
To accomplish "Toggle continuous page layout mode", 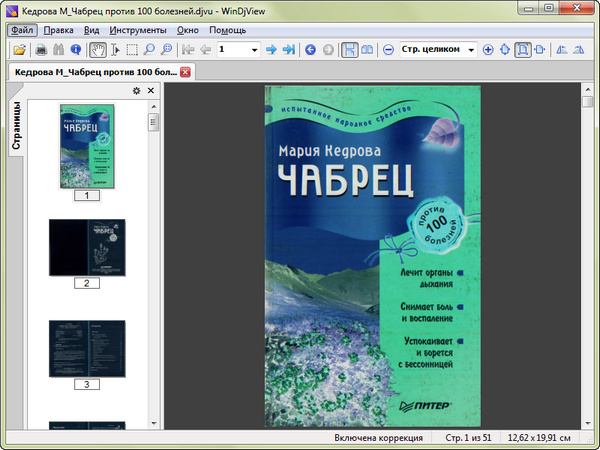I will click(350, 49).
